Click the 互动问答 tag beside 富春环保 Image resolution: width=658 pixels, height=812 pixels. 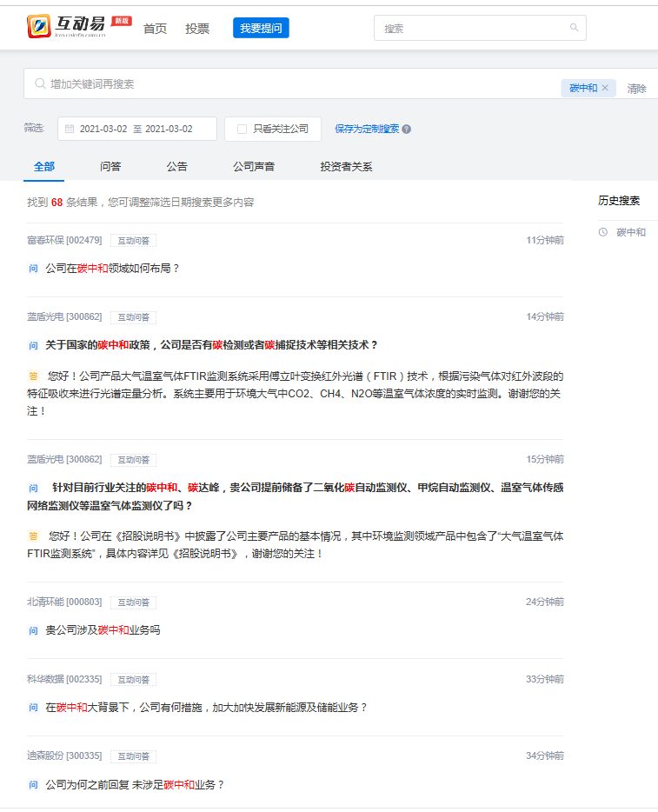pyautogui.click(x=134, y=241)
